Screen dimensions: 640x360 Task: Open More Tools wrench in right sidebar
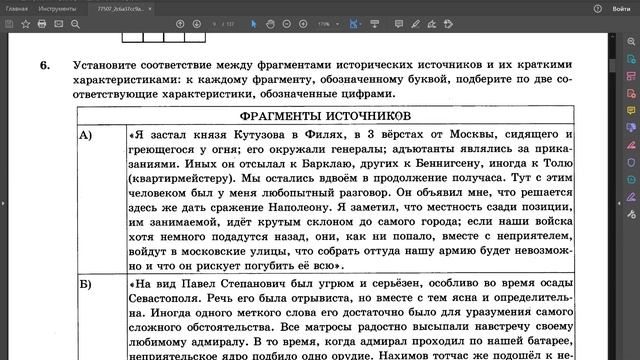click(x=631, y=214)
